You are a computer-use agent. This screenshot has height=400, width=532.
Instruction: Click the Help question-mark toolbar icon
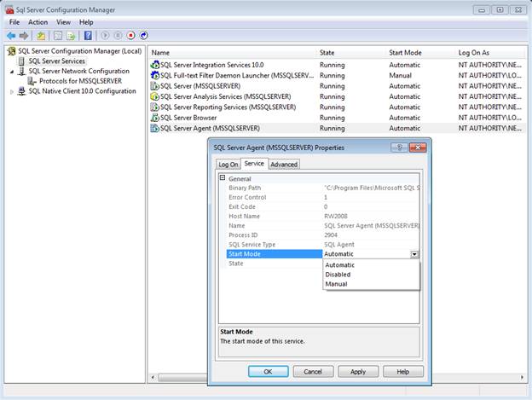pos(88,35)
